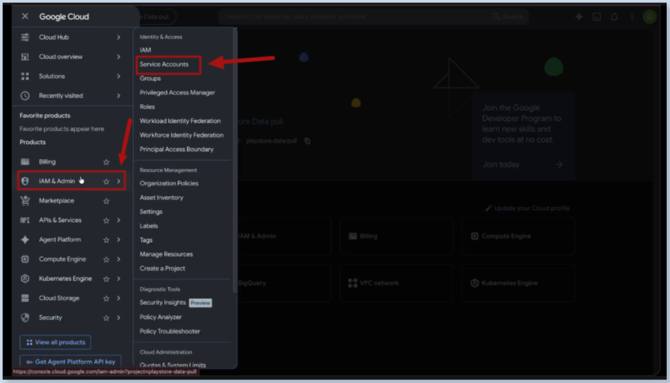Expand the APIs & Services submenu chevron

[118, 220]
